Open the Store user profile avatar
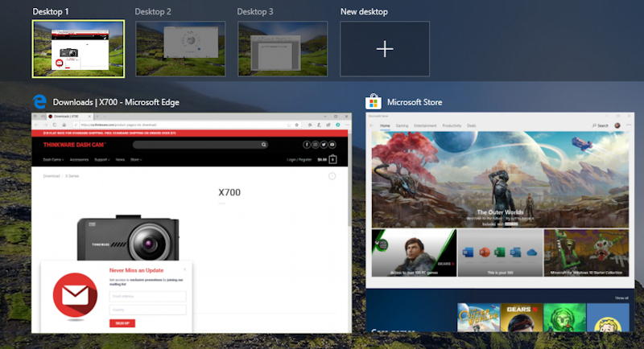644x349 pixels. click(x=617, y=125)
